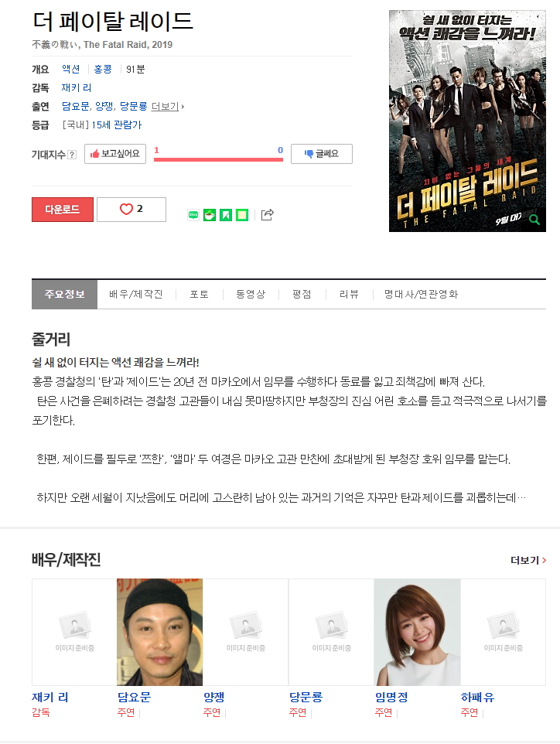Viewport: 560px width, 744px height.
Task: Open director 재키 리 link in summary
Action: pos(77,88)
